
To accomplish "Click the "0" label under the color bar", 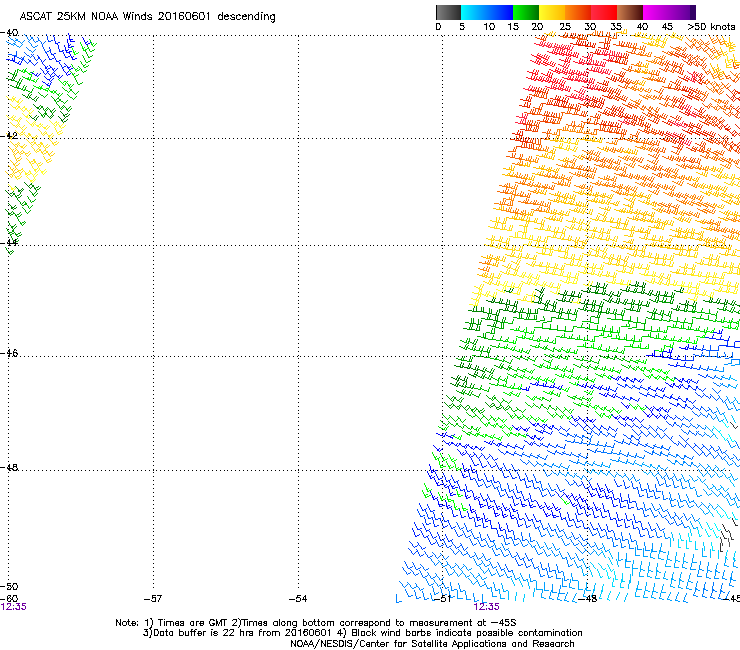I will click(438, 27).
